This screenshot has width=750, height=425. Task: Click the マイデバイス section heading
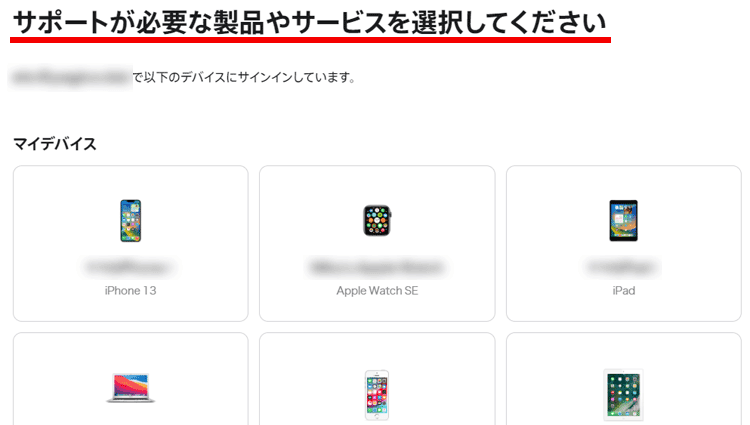click(55, 143)
